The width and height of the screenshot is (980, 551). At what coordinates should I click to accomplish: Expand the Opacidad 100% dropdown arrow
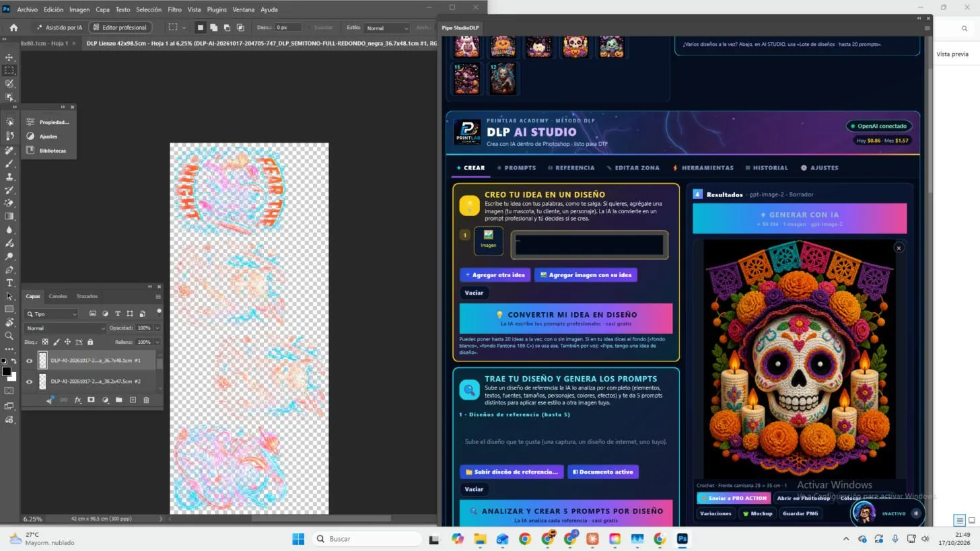(157, 328)
